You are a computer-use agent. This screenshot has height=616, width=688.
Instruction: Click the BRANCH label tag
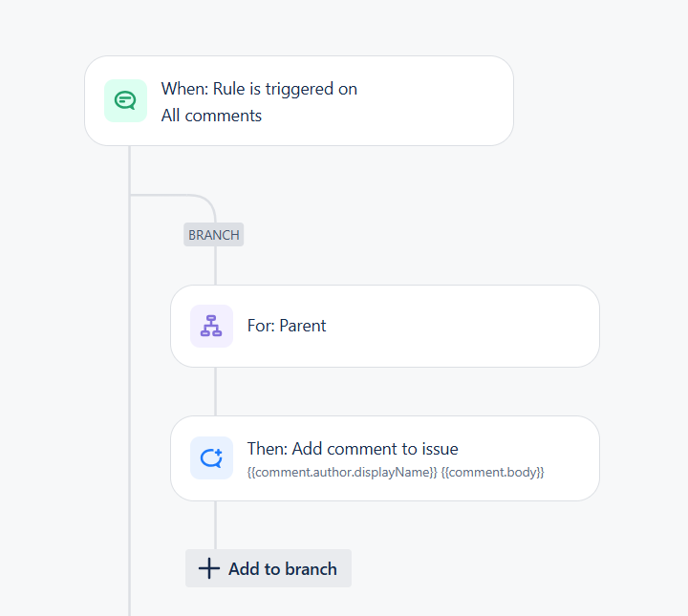tap(214, 235)
